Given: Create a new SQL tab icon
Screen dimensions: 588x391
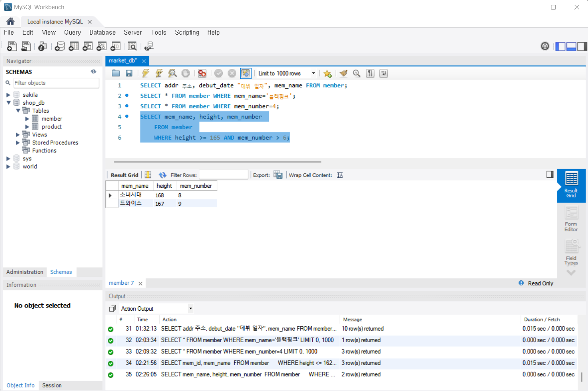Looking at the screenshot, I should click(x=12, y=47).
